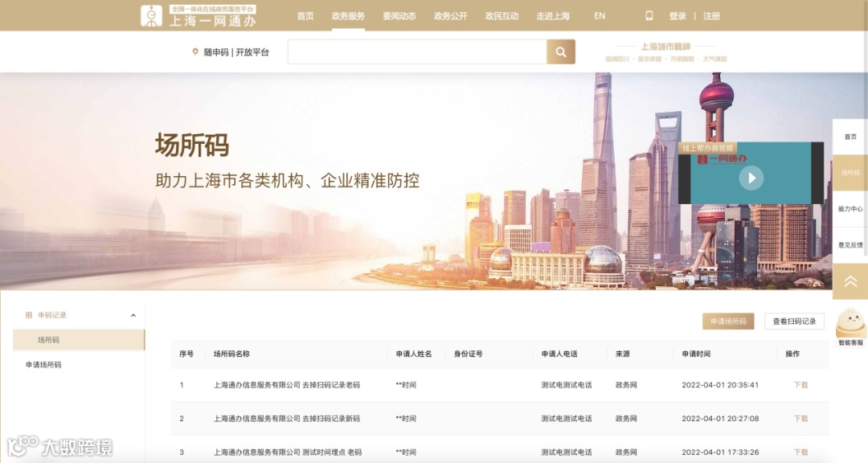Screen dimensions: 868x463
Task: Select 场所码 in the left sidebar
Action: [x=79, y=340]
